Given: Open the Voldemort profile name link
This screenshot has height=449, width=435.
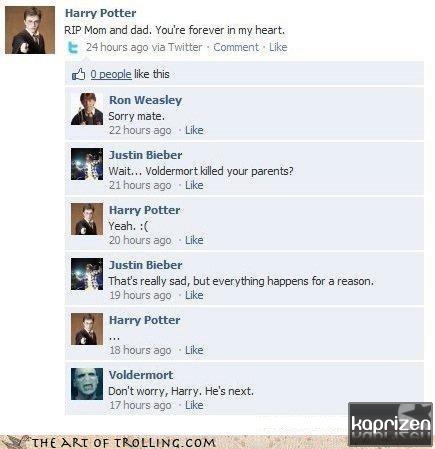Looking at the screenshot, I should click(141, 375).
